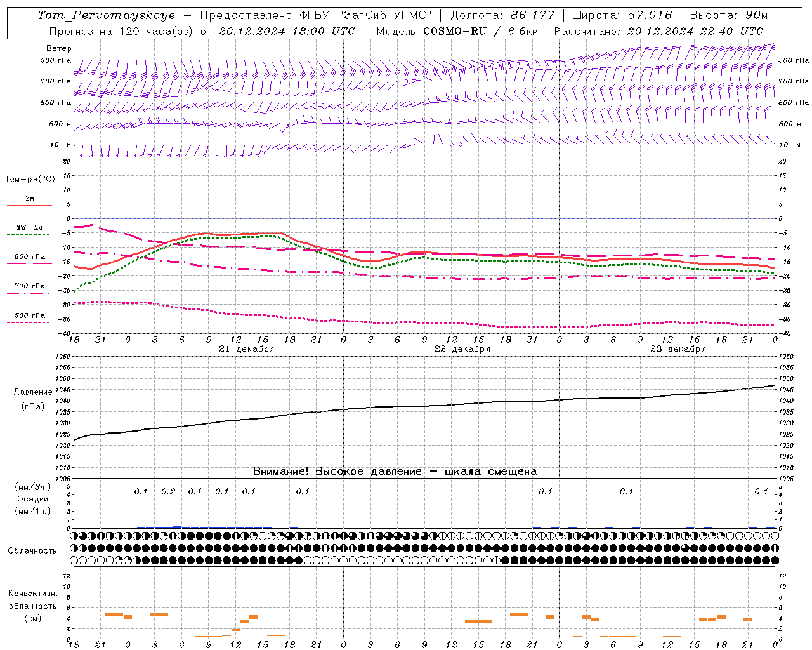Click the "(мм/1ч.)" precipitation unit label
Screen dimensions: 812x650
pyautogui.click(x=33, y=511)
